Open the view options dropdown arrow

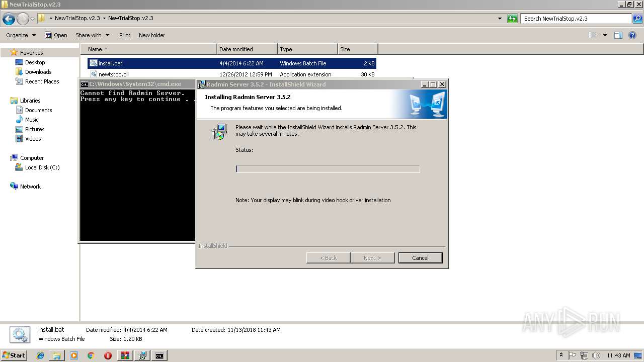(x=605, y=35)
